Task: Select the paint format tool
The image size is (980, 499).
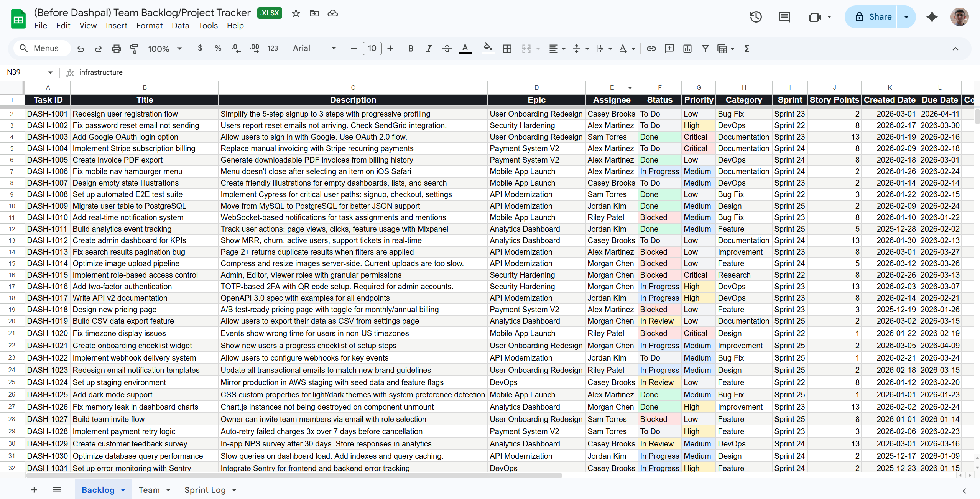Action: click(x=134, y=49)
